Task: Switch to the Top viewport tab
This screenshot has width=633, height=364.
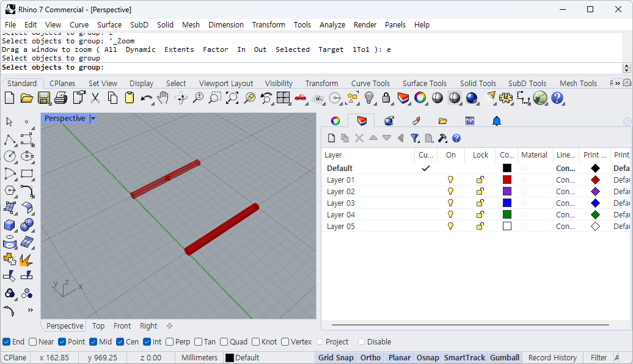Action: pyautogui.click(x=98, y=326)
